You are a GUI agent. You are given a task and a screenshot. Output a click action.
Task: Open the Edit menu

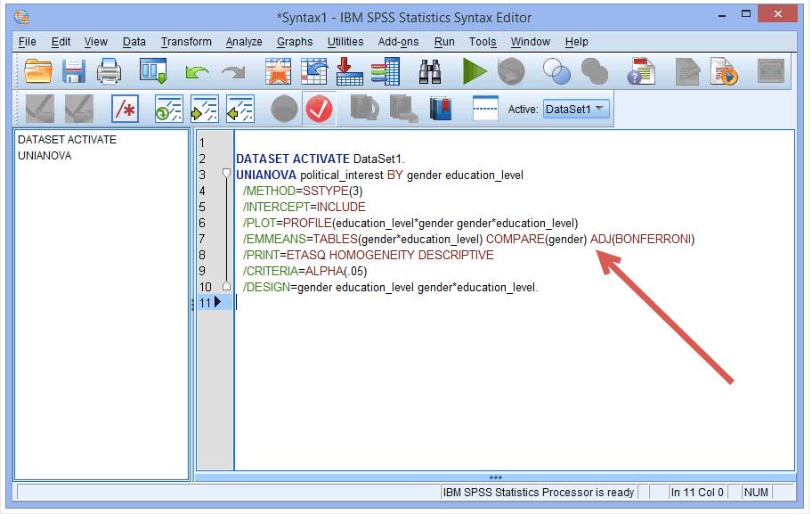pos(61,42)
